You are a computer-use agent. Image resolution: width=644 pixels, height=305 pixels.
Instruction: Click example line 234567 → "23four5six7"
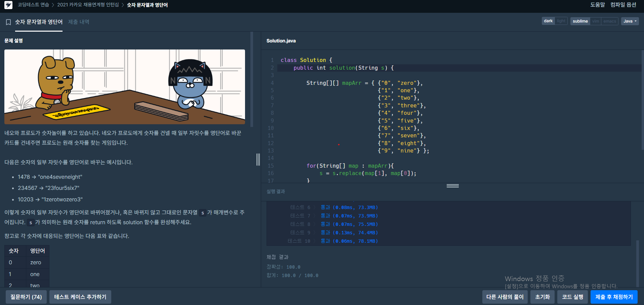tap(48, 188)
